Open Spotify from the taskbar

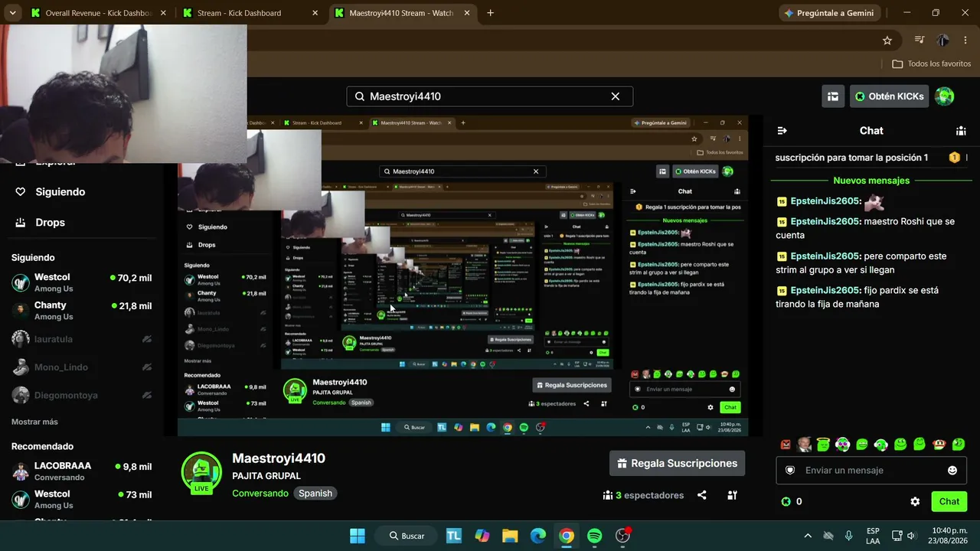(x=595, y=536)
